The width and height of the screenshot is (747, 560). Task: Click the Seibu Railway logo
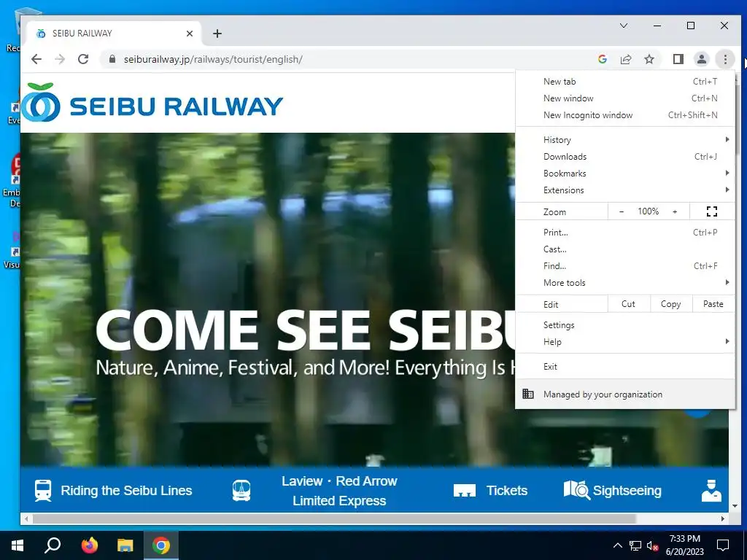(152, 102)
